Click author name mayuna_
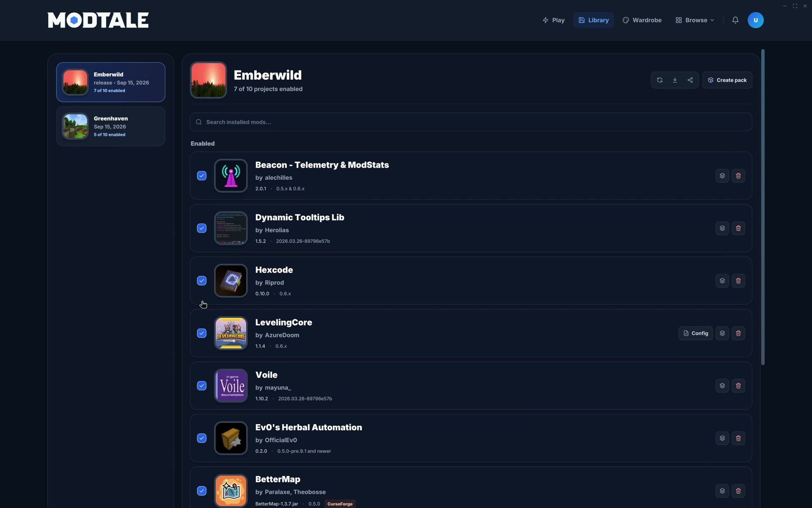Viewport: 812px width, 508px height. pos(278,388)
